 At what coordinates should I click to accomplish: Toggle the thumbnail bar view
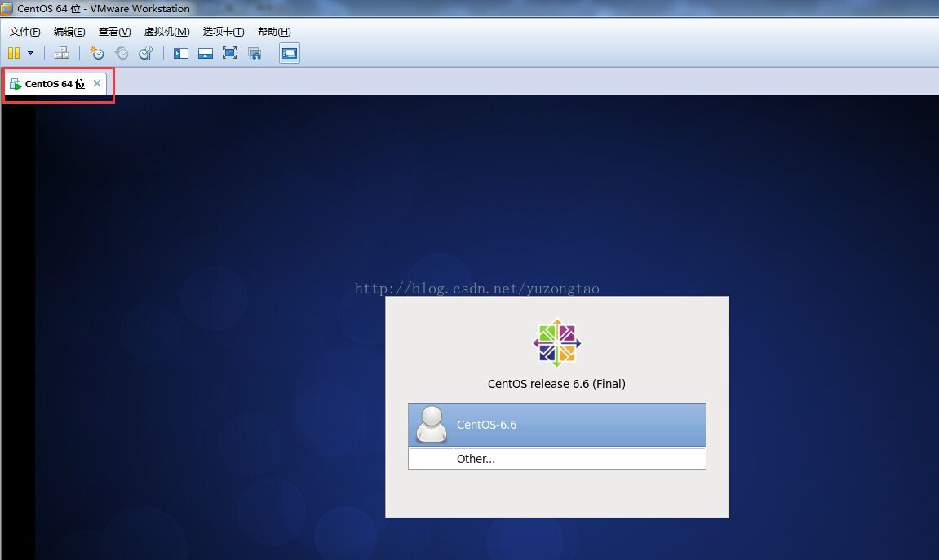pos(206,53)
